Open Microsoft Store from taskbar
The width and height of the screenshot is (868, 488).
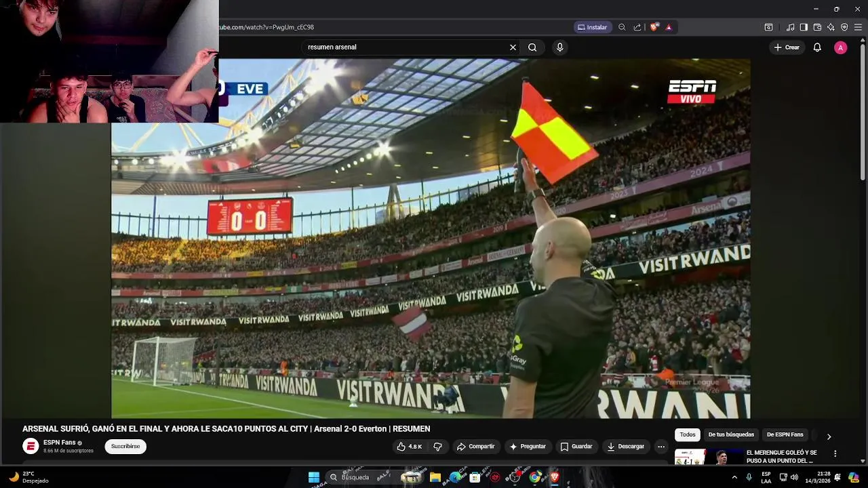[475, 477]
